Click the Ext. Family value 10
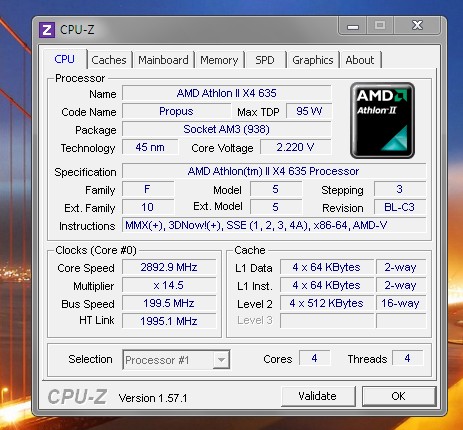Viewport: 463px width, 430px height. (x=148, y=207)
